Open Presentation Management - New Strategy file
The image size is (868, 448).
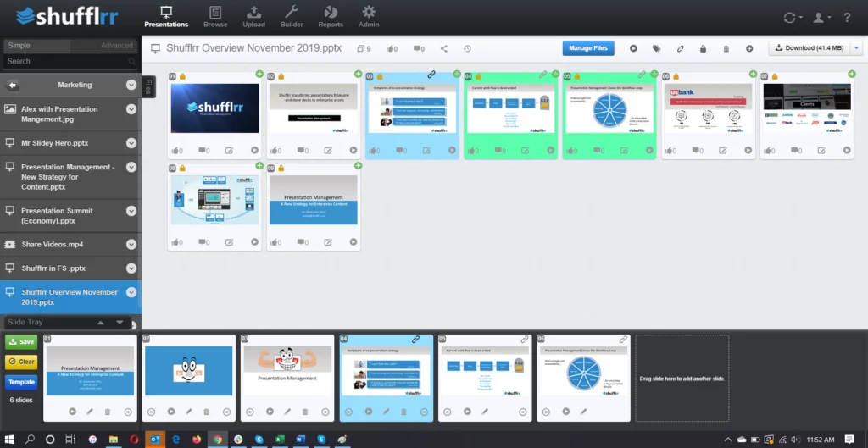(x=68, y=177)
